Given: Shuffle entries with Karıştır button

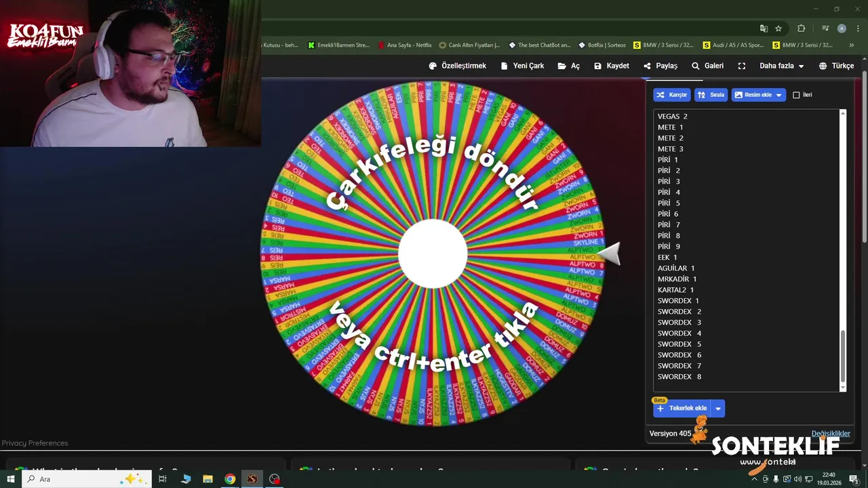Looking at the screenshot, I should 671,95.
